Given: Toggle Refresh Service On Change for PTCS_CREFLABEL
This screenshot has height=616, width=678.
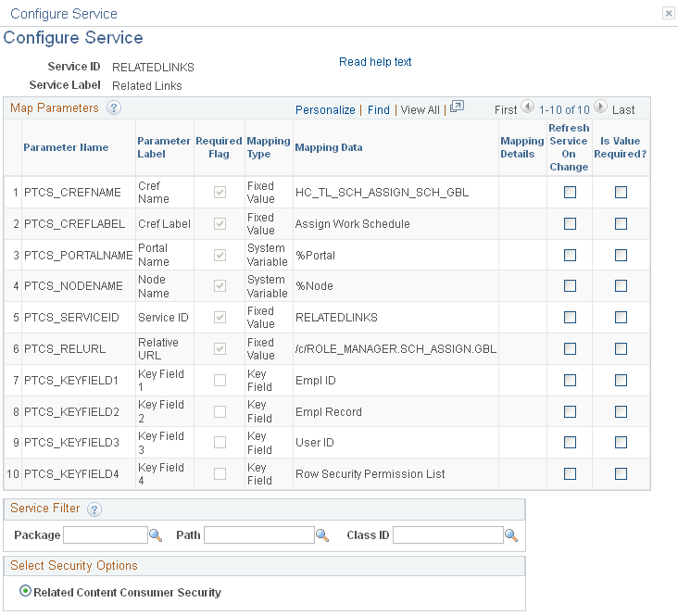Looking at the screenshot, I should (570, 223).
